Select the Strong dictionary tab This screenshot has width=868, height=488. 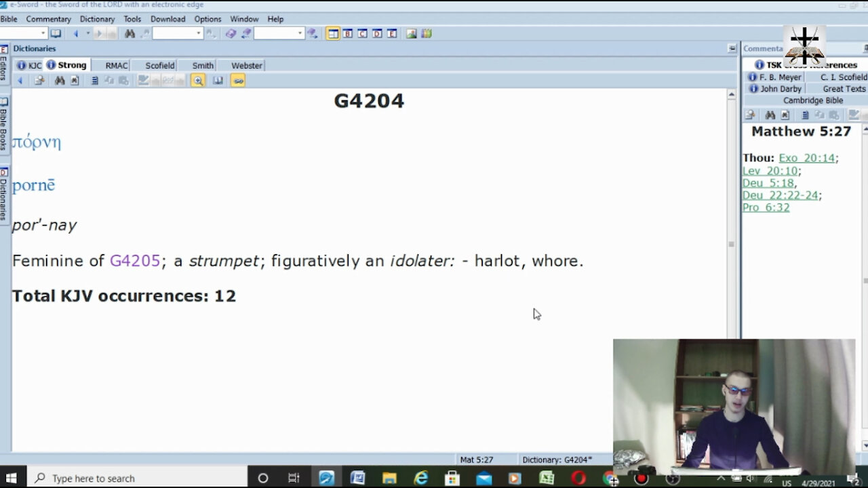pyautogui.click(x=67, y=65)
